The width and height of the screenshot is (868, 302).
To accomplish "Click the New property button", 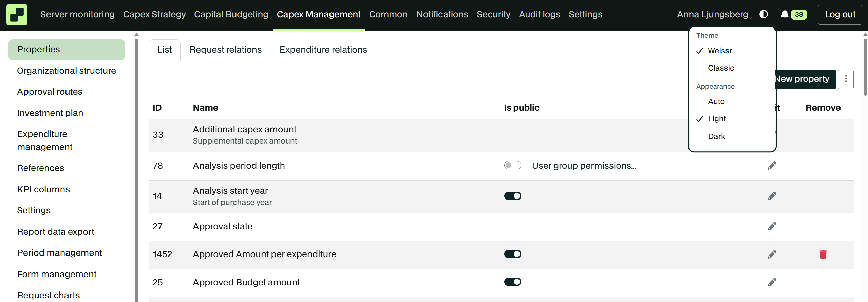I will point(806,79).
